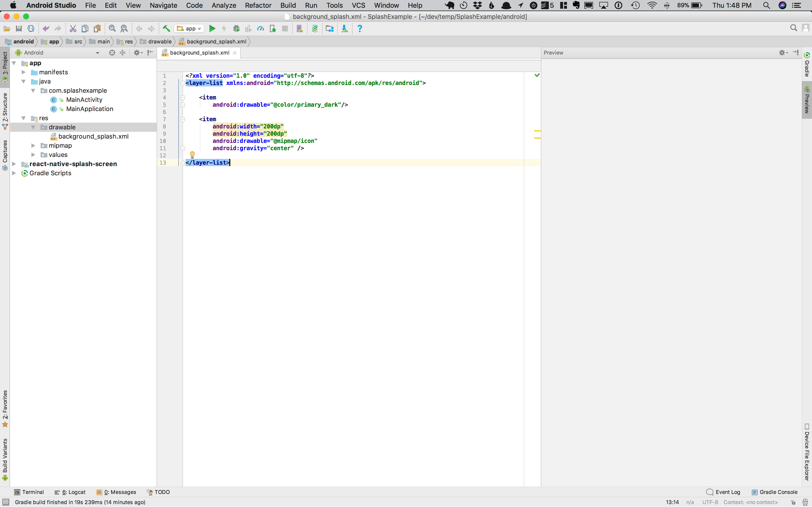Sync project with Gradle files

pyautogui.click(x=315, y=29)
